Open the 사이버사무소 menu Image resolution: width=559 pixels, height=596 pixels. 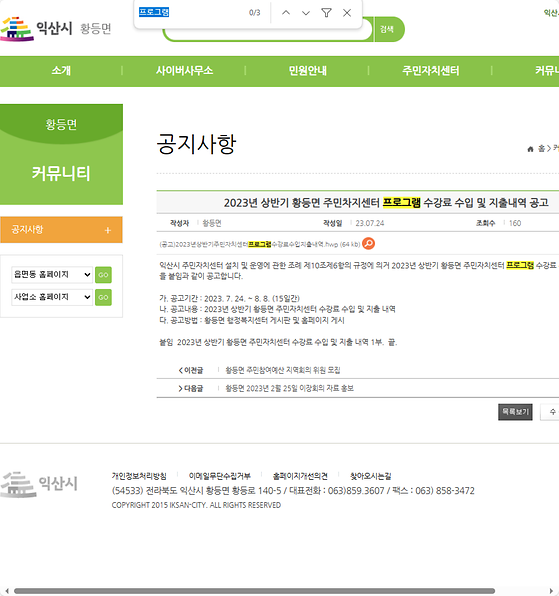pos(184,71)
